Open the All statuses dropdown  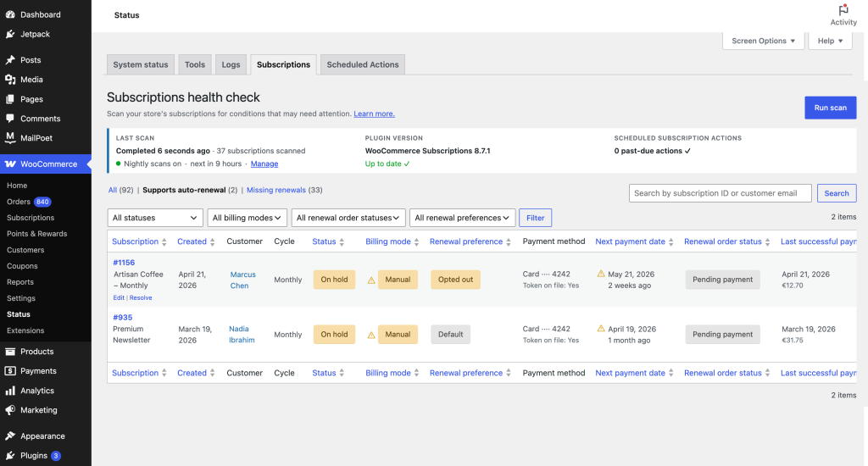[x=155, y=218]
